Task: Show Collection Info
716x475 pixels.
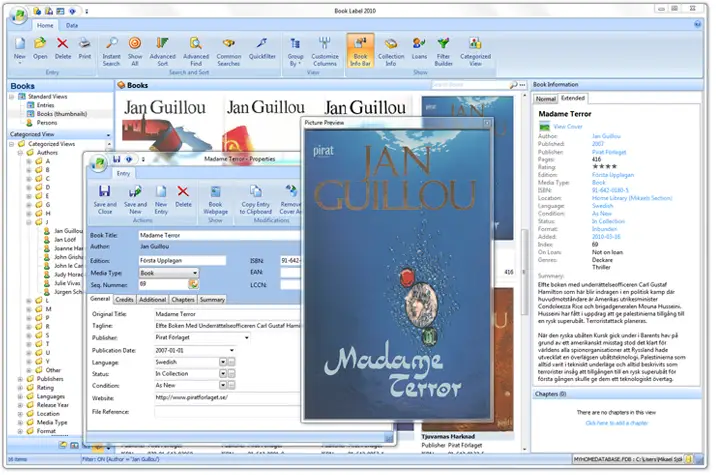Action: 391,52
